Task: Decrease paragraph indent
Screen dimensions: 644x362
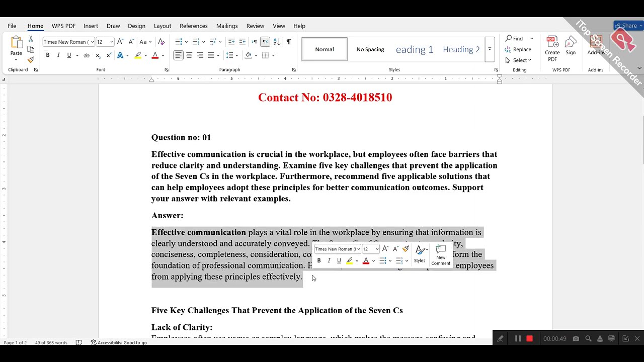Action: coord(231,42)
